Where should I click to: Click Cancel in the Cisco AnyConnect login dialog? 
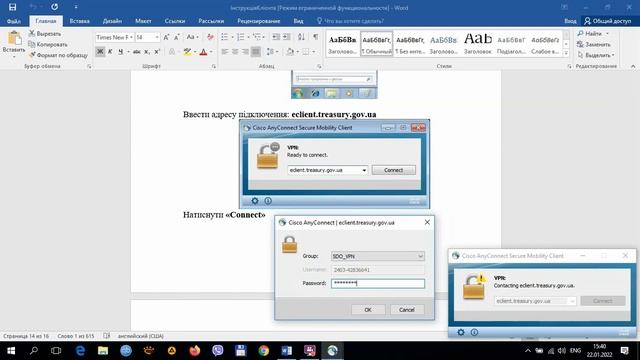tap(407, 309)
